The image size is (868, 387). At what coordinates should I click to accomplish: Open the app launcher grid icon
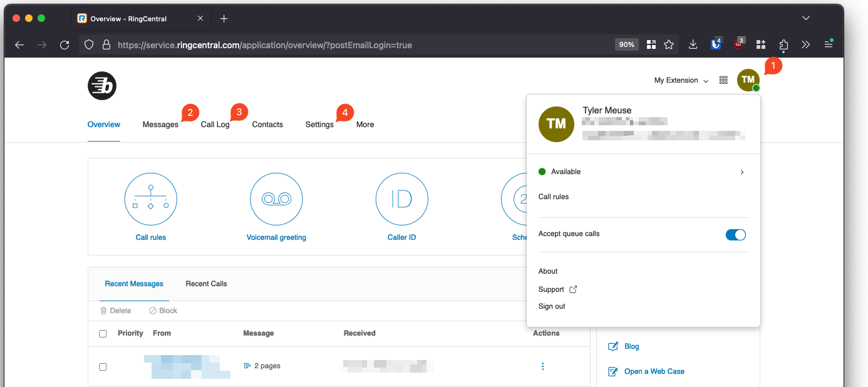click(x=723, y=80)
